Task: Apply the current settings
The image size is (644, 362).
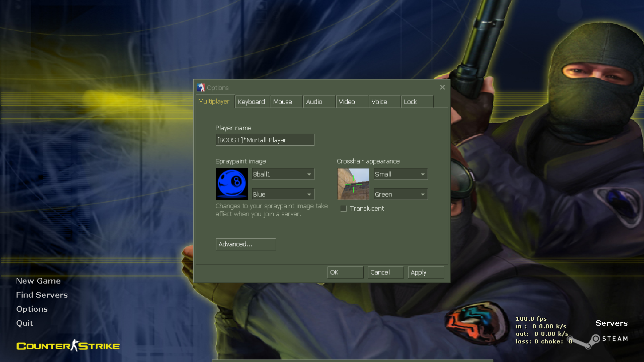Action: click(426, 272)
